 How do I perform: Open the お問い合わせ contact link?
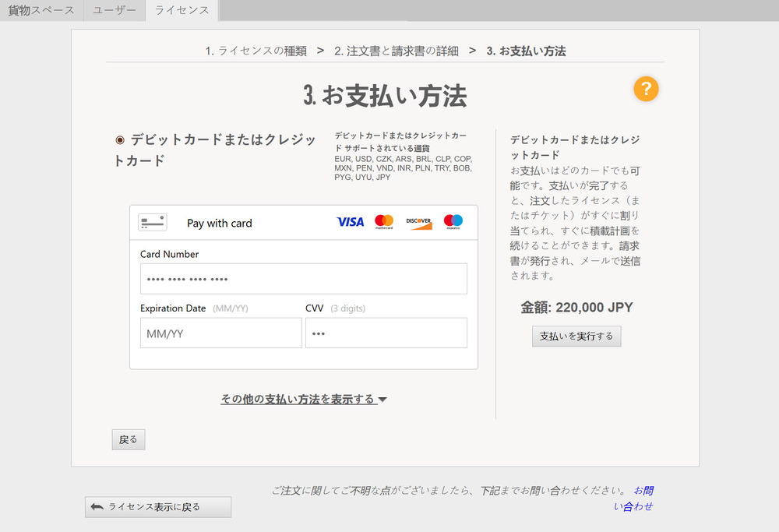click(643, 499)
